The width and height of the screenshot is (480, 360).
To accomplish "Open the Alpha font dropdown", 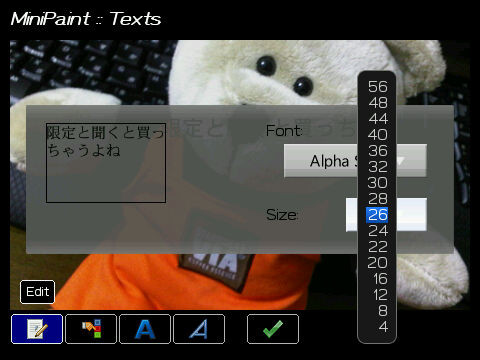I will coord(355,161).
